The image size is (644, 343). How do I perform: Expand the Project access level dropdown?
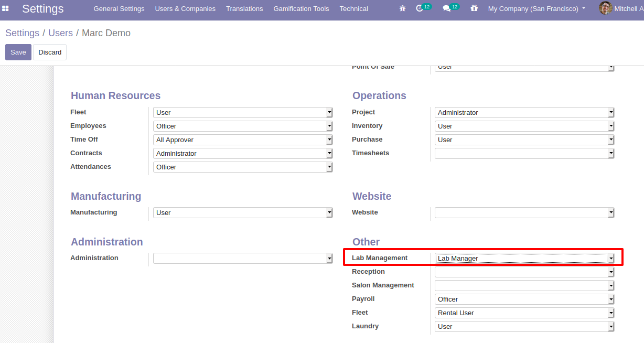(524, 113)
